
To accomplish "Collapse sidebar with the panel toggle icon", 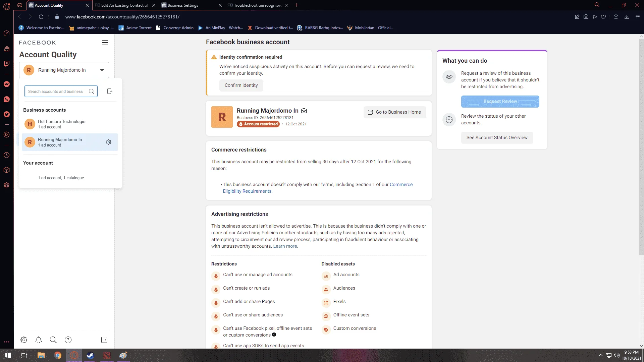I will point(104,340).
